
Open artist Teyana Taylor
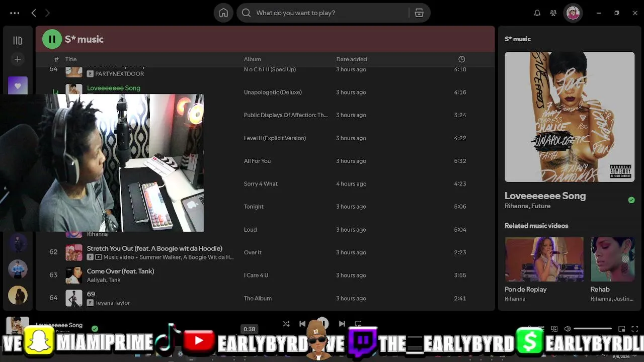[112, 303]
